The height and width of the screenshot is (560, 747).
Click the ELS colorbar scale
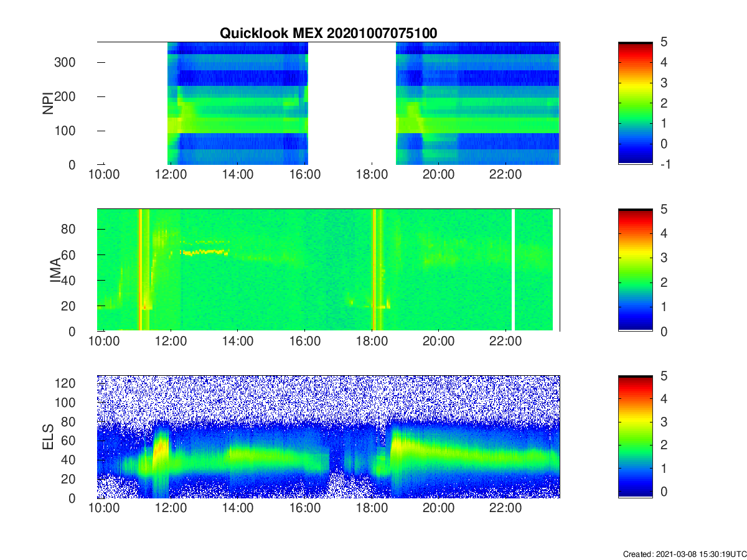point(635,437)
